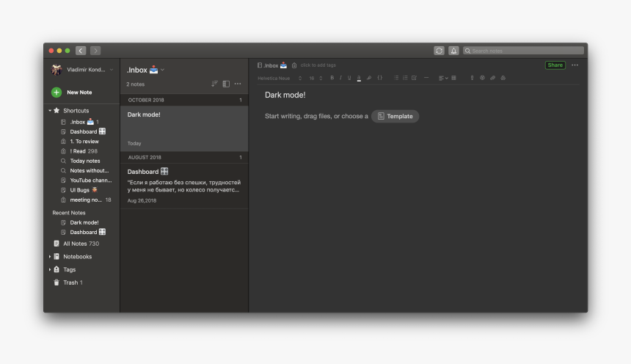Click the Search notes field
631x364 pixels.
[x=525, y=51]
